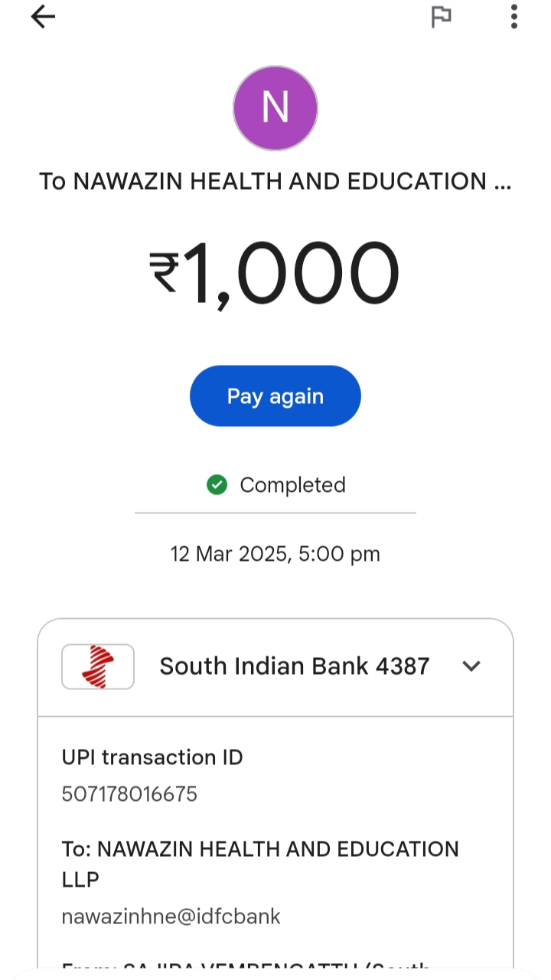Select South Indian Bank 4387 account label

[295, 666]
